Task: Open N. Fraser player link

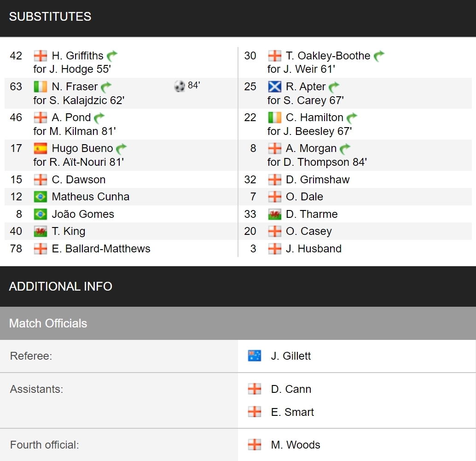Action: (75, 87)
